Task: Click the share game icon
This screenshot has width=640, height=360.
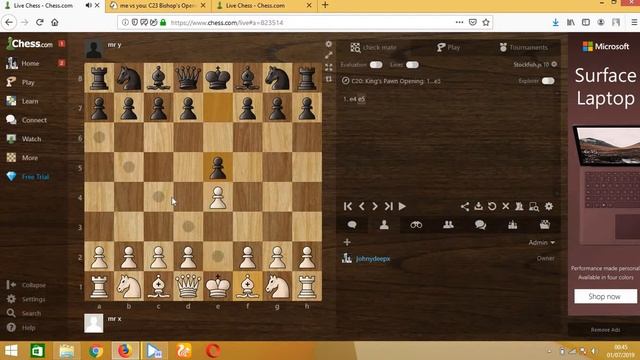Action: [464, 207]
